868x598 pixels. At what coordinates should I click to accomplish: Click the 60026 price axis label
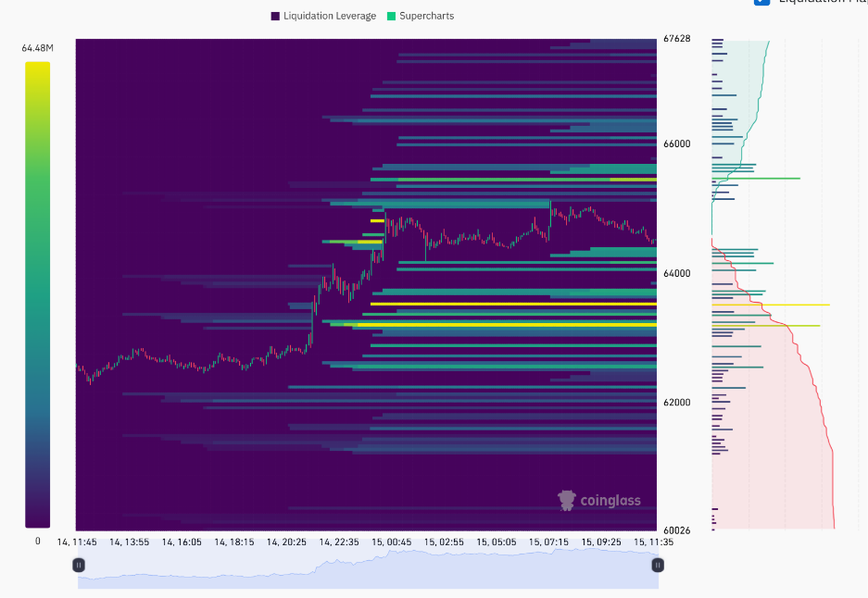pos(676,530)
